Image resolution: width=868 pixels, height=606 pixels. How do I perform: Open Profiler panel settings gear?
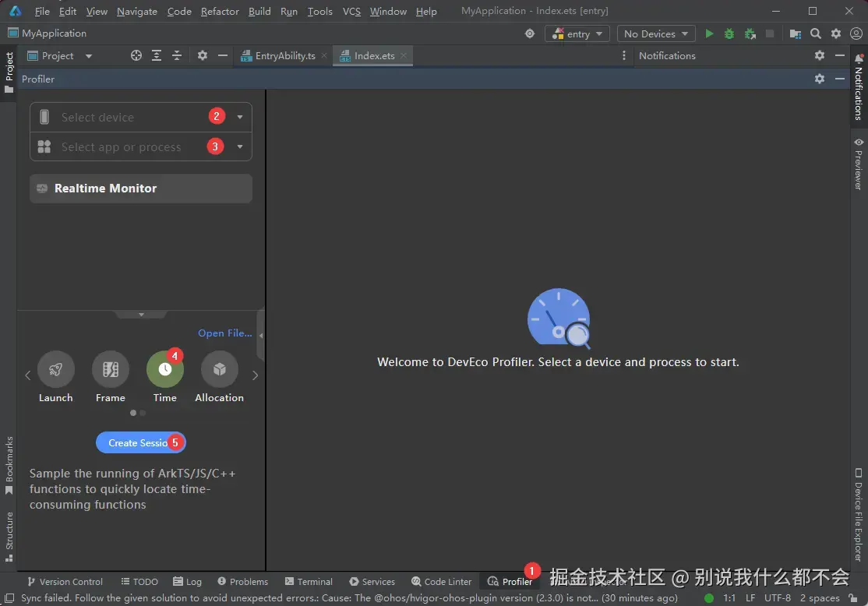pos(820,79)
